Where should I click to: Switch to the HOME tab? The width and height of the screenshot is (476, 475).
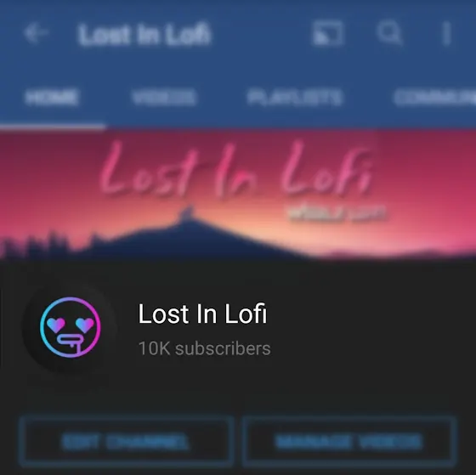tap(52, 98)
